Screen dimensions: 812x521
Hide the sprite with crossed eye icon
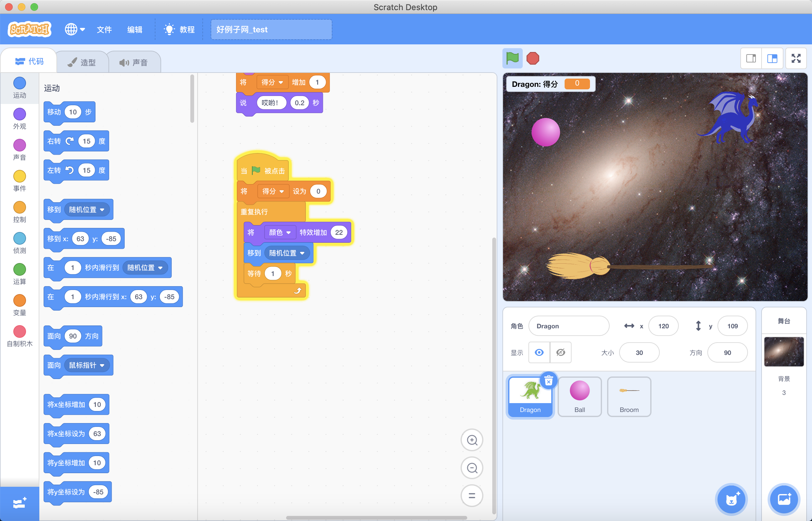click(x=561, y=352)
